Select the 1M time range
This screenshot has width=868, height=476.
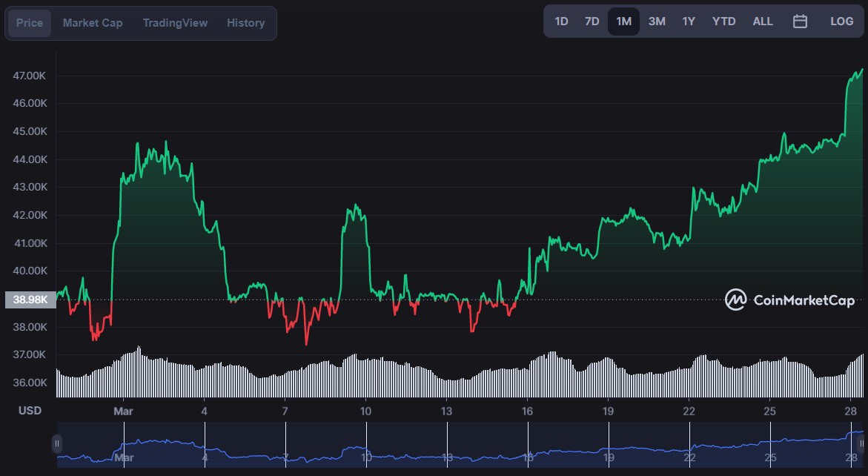point(624,22)
